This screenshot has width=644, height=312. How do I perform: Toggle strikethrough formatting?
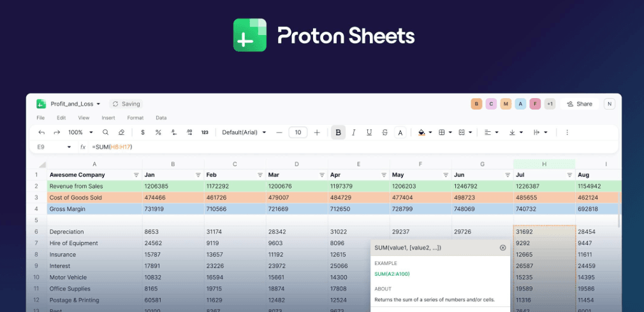385,132
